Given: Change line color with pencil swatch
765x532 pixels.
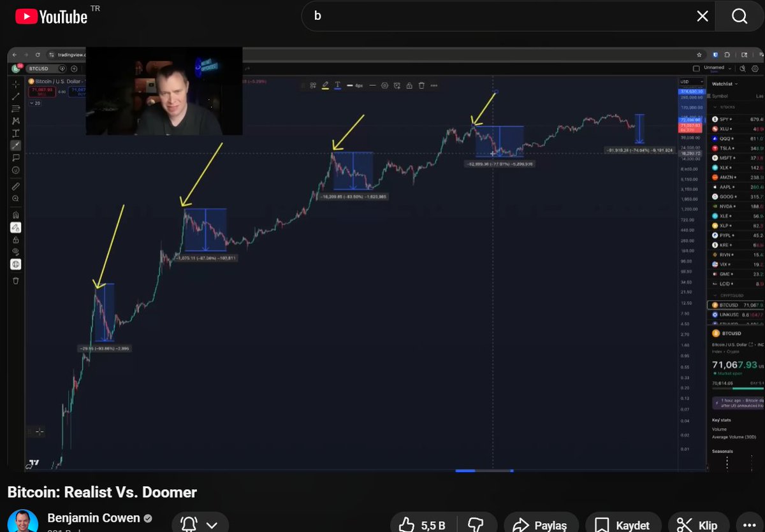Looking at the screenshot, I should coord(325,85).
